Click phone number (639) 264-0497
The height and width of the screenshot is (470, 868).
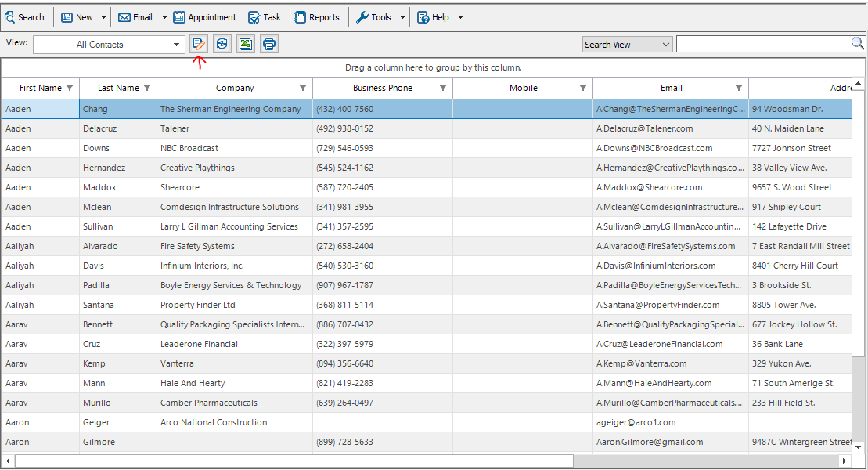(383, 403)
